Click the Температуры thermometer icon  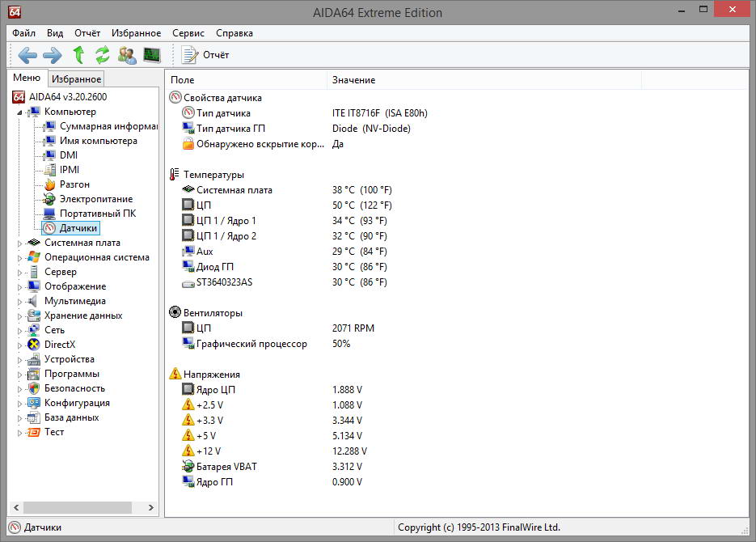coord(175,174)
